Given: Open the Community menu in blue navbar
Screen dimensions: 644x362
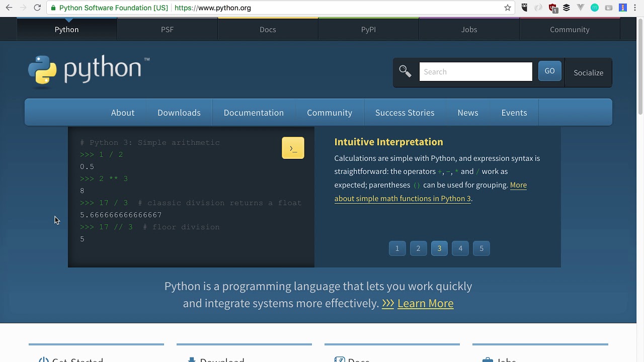Looking at the screenshot, I should point(330,113).
